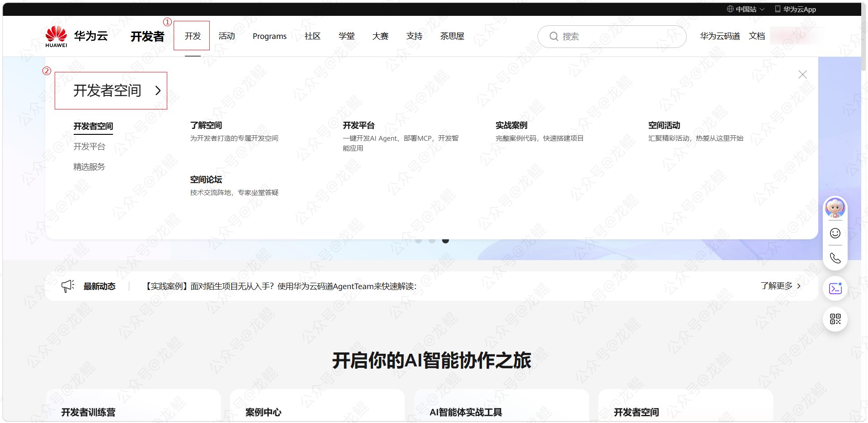Image resolution: width=868 pixels, height=423 pixels.
Task: Click the 文档 link
Action: [757, 36]
